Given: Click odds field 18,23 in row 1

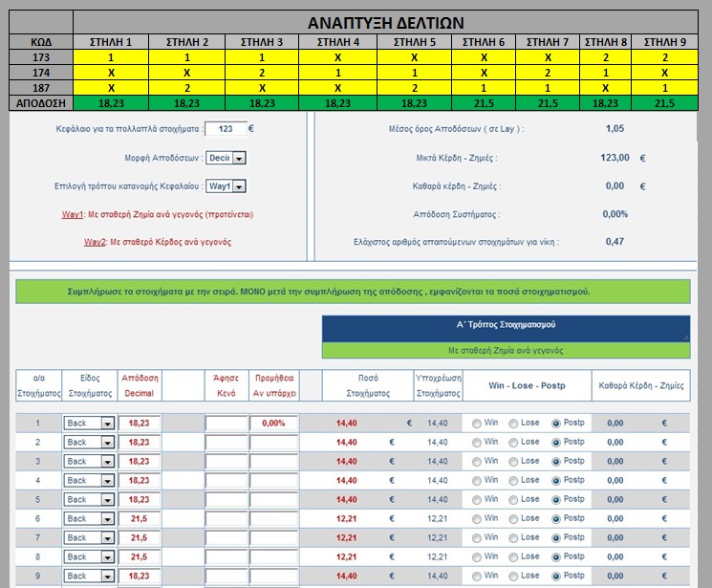Looking at the screenshot, I should click(x=140, y=423).
